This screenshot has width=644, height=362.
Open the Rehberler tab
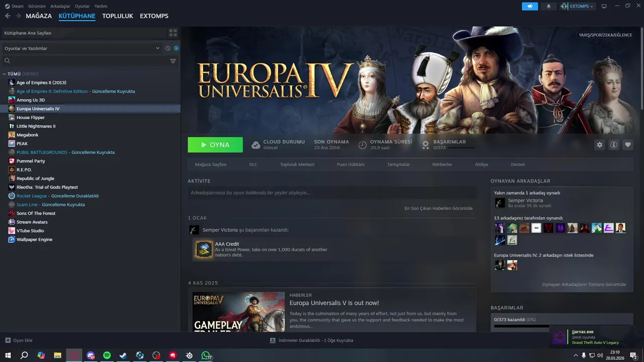tap(442, 164)
